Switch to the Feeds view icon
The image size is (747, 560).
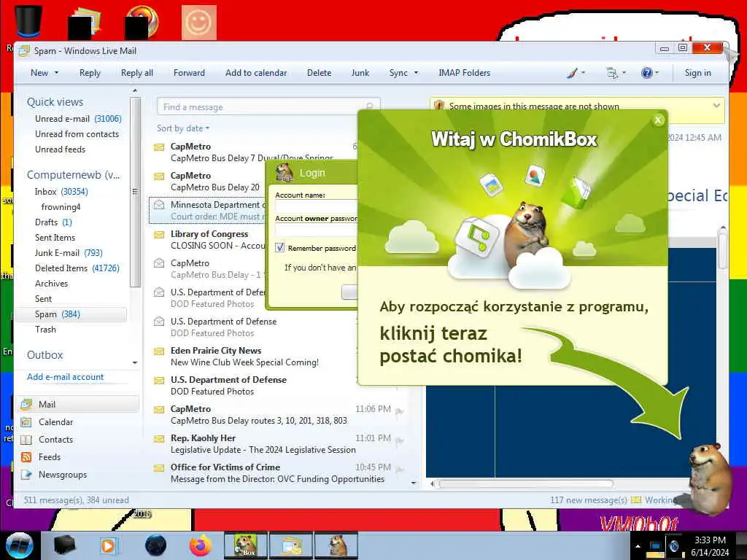[27, 457]
